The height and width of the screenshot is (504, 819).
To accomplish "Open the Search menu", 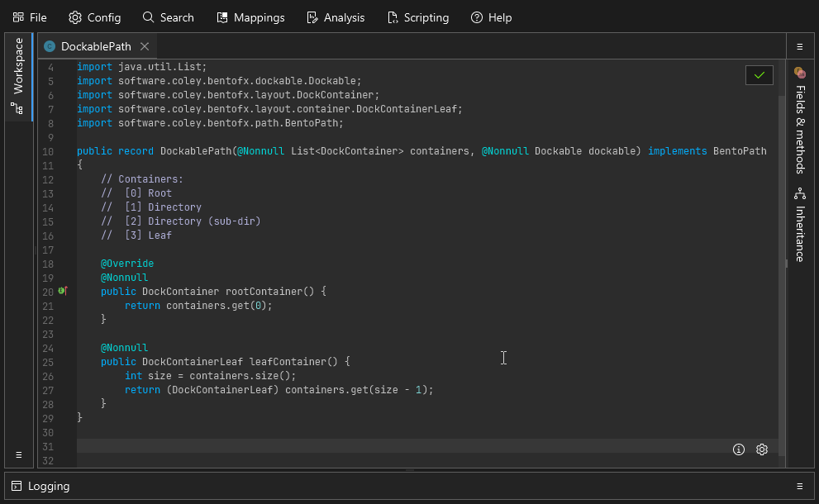I will [x=168, y=17].
